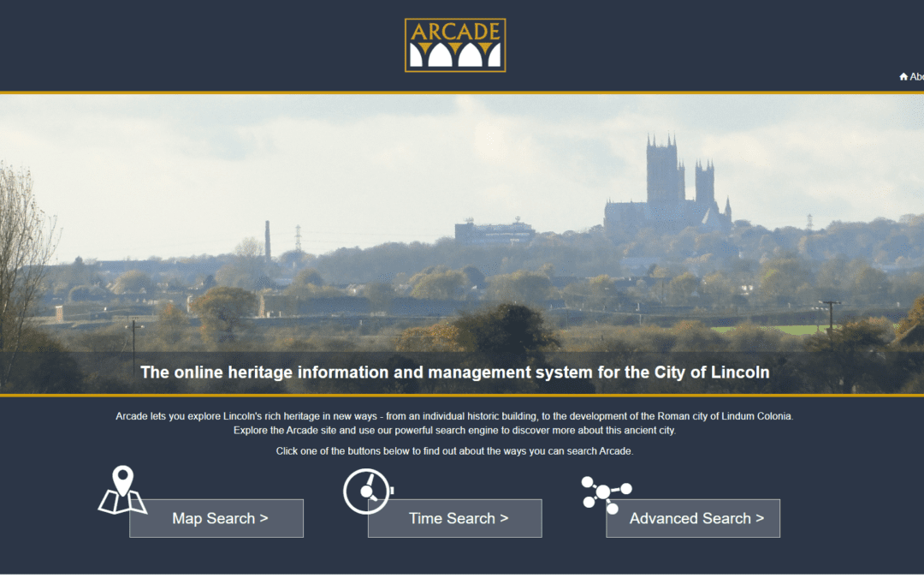Image resolution: width=924 pixels, height=578 pixels.
Task: Click the instruction text above the search buttons
Action: click(454, 450)
